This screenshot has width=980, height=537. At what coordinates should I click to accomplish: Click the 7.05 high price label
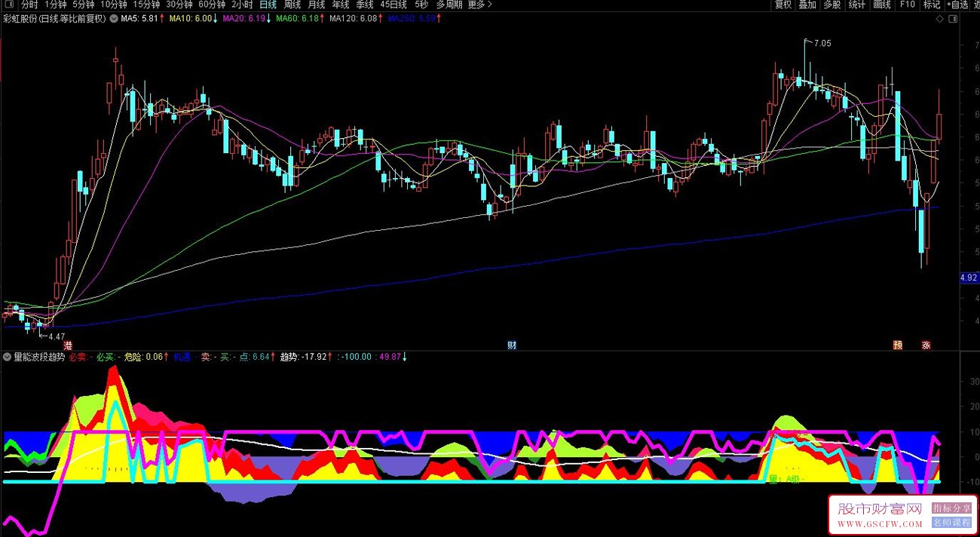click(822, 44)
